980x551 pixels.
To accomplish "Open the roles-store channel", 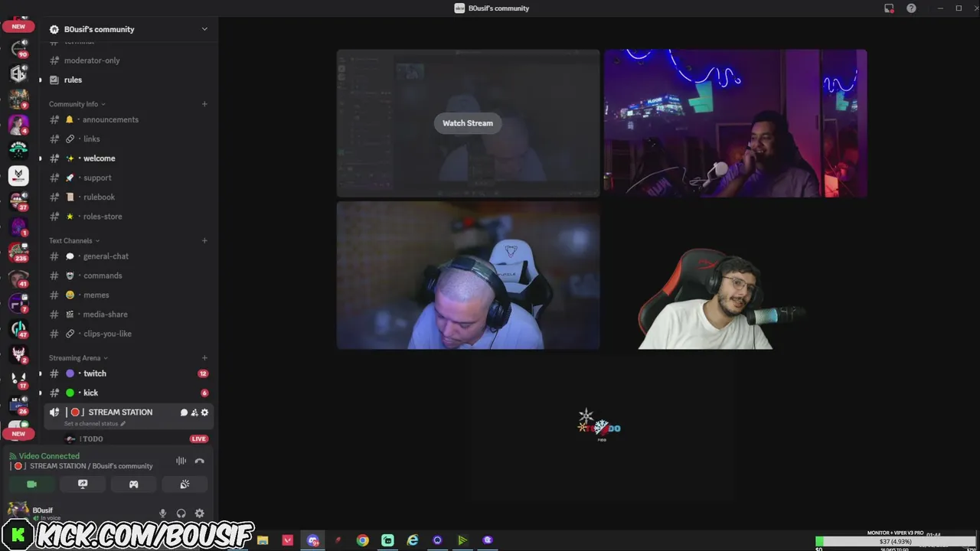I will (129, 217).
